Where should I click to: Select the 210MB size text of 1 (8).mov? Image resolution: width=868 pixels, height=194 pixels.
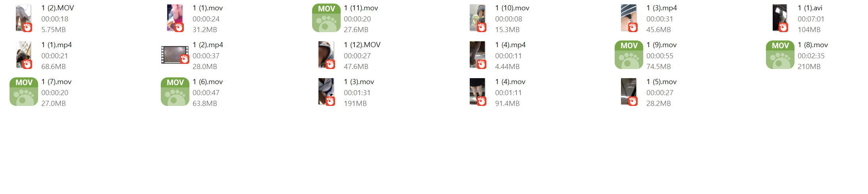tap(809, 67)
